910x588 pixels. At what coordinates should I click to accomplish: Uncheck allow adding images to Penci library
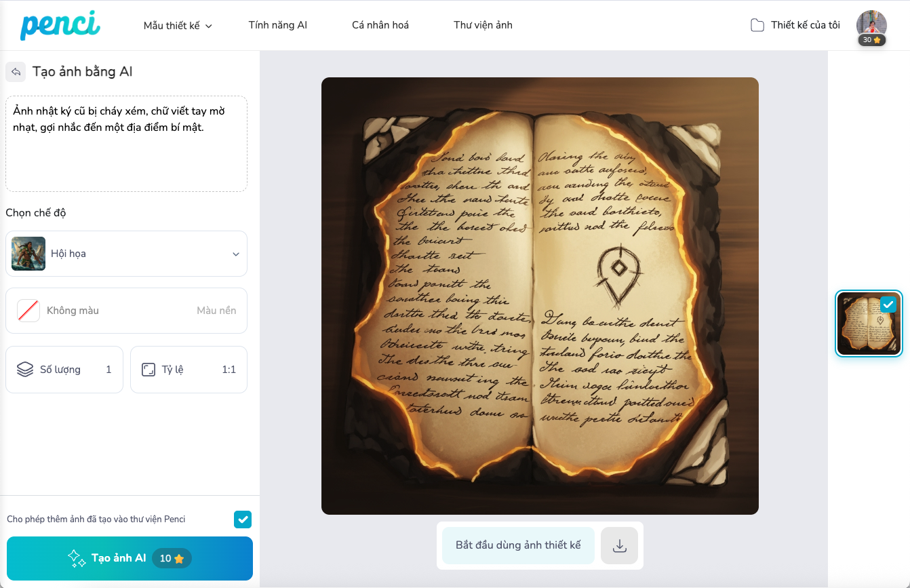tap(243, 520)
